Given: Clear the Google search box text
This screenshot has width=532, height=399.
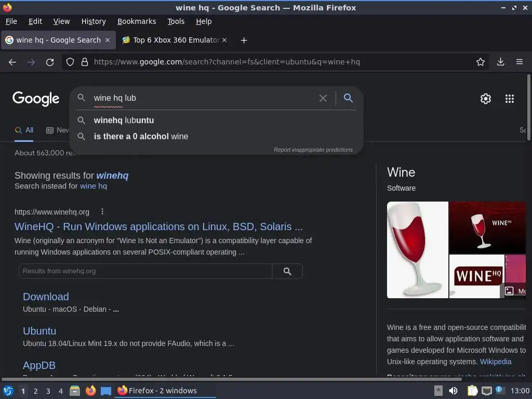Looking at the screenshot, I should (x=323, y=98).
